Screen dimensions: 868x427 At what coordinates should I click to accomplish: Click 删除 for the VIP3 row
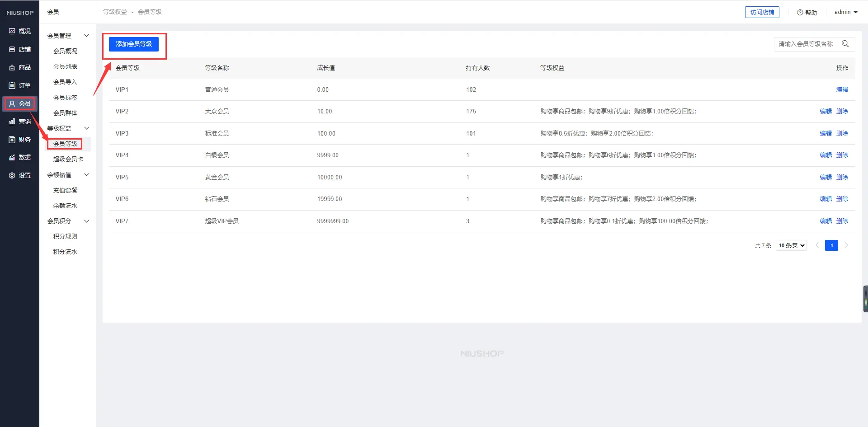(x=842, y=133)
